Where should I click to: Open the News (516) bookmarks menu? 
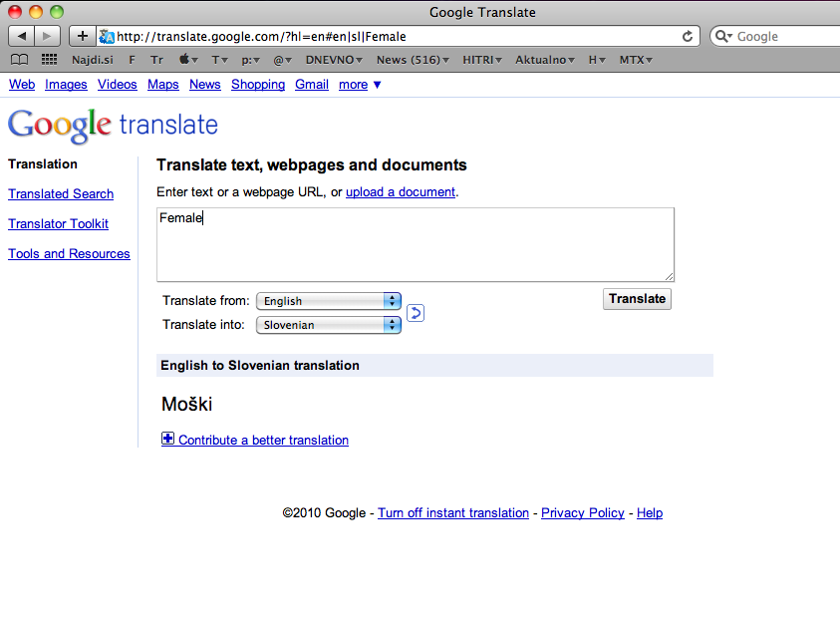pos(412,60)
